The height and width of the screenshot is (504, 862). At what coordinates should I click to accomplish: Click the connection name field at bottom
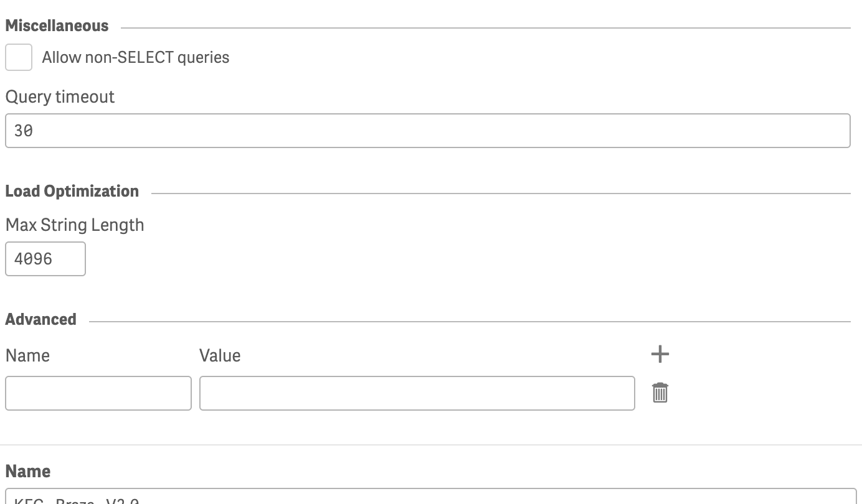[430, 498]
